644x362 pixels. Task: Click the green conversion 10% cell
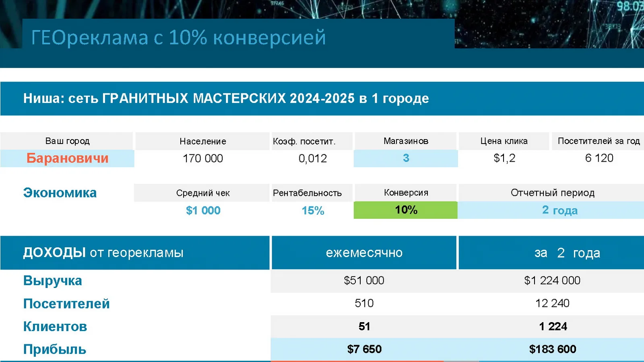click(406, 210)
